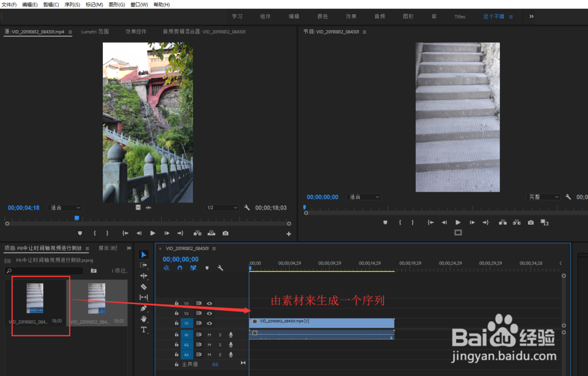
Task: Toggle V3 track output eye
Action: [209, 303]
